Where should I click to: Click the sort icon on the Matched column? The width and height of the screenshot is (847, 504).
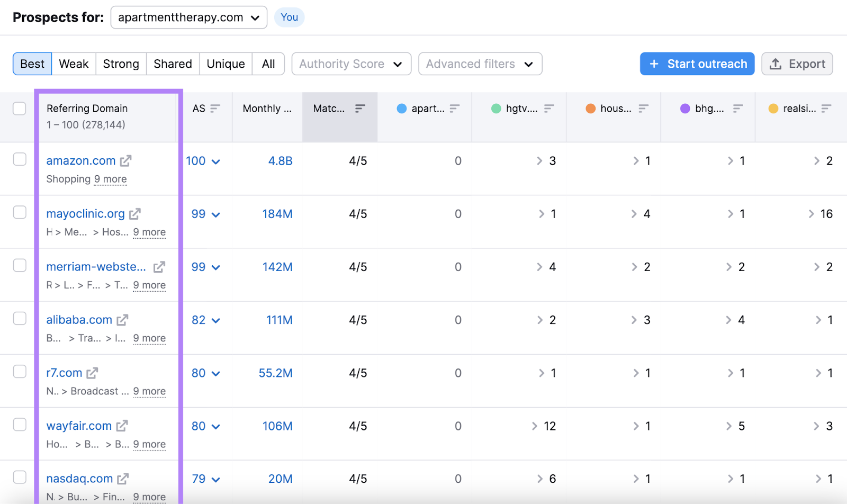tap(360, 108)
